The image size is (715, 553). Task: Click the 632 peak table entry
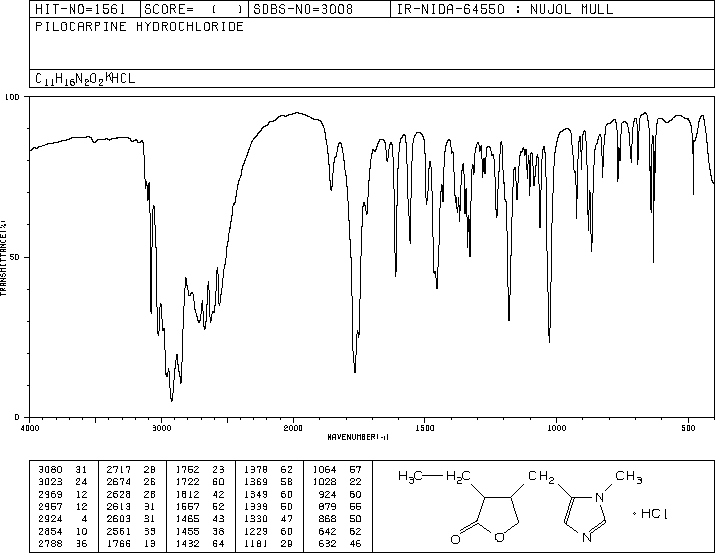pyautogui.click(x=340, y=543)
